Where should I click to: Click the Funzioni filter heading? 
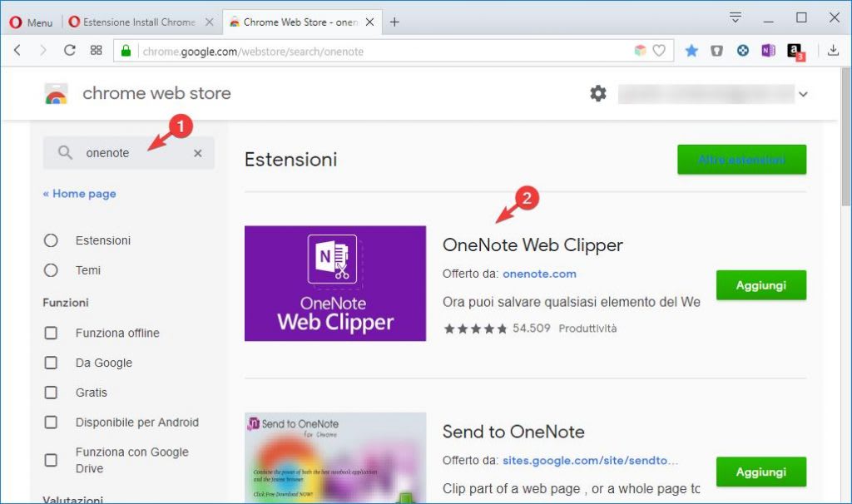66,303
